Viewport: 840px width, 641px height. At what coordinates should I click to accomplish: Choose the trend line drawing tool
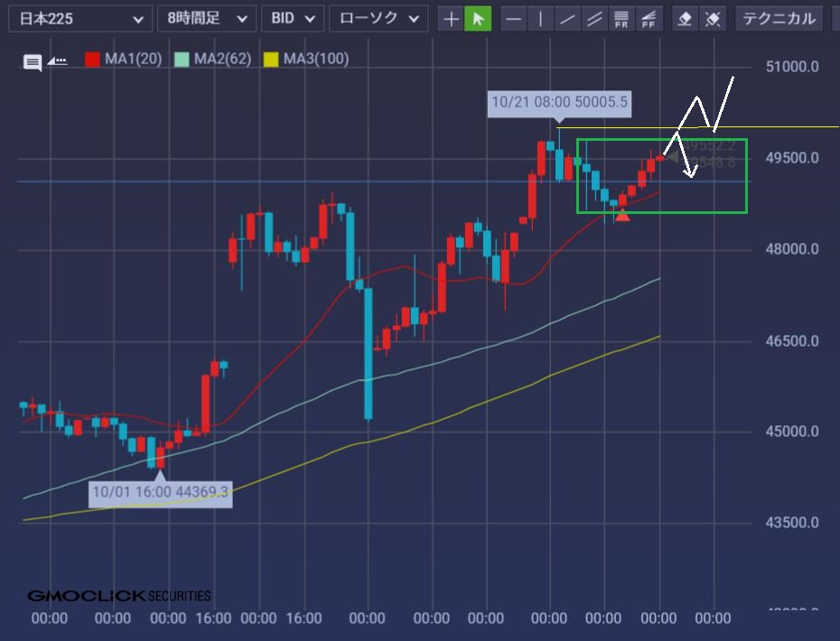tap(567, 18)
